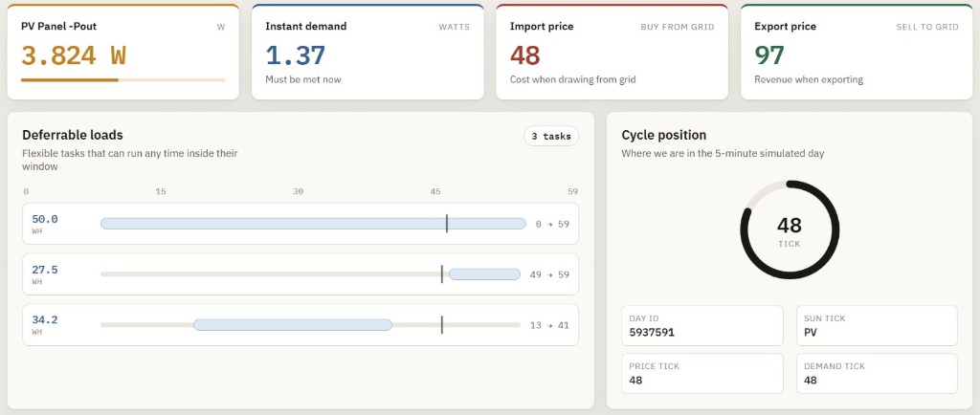Click the Export price heading
The width and height of the screenshot is (980, 415).
click(785, 26)
